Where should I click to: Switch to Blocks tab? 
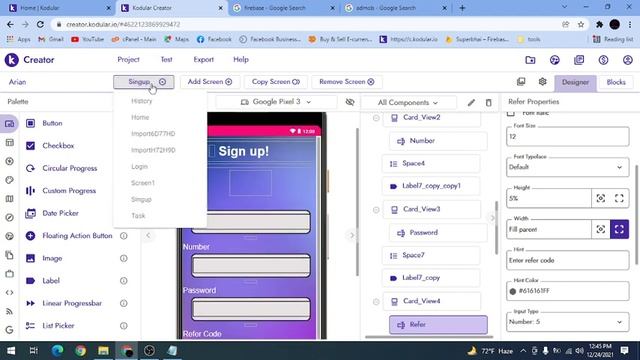pos(616,82)
